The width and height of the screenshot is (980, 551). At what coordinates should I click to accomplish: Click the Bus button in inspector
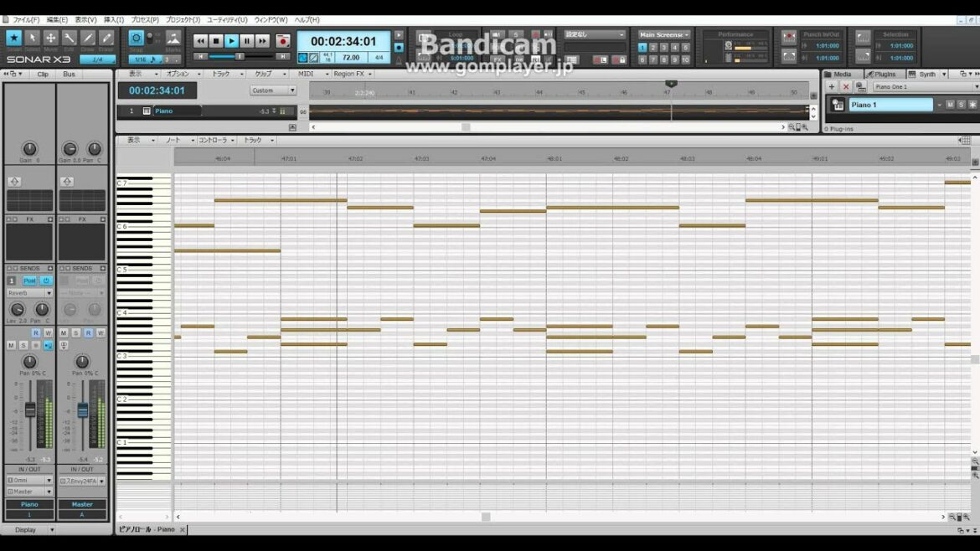coord(69,75)
